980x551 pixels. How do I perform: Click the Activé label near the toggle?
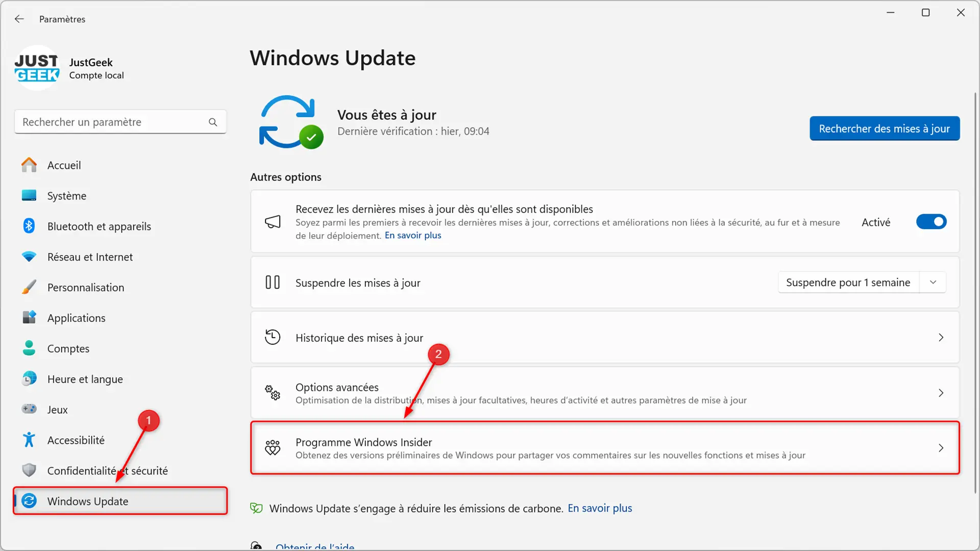coord(876,222)
